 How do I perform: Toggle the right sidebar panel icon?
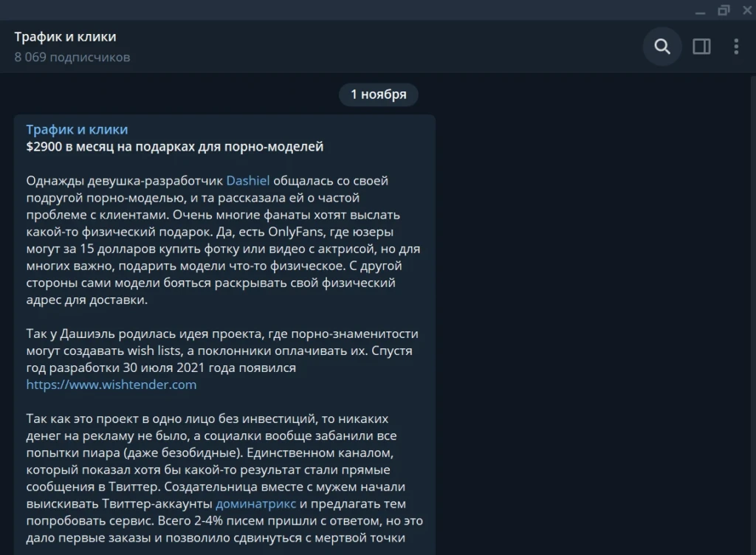pyautogui.click(x=701, y=46)
